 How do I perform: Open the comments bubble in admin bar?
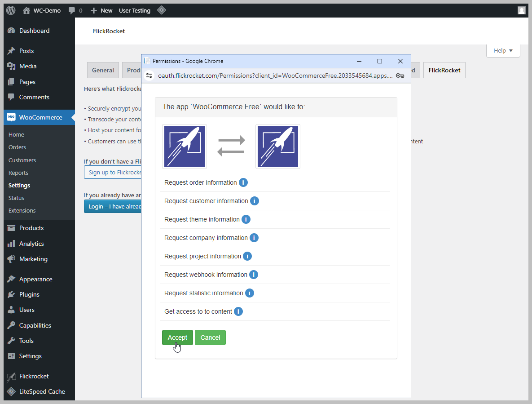(x=75, y=10)
